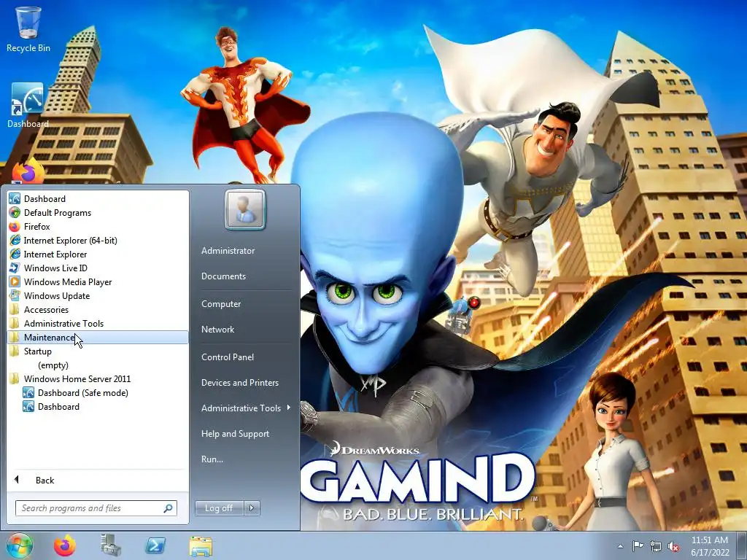Click the Windows Live ID icon
747x560 pixels.
(15, 268)
